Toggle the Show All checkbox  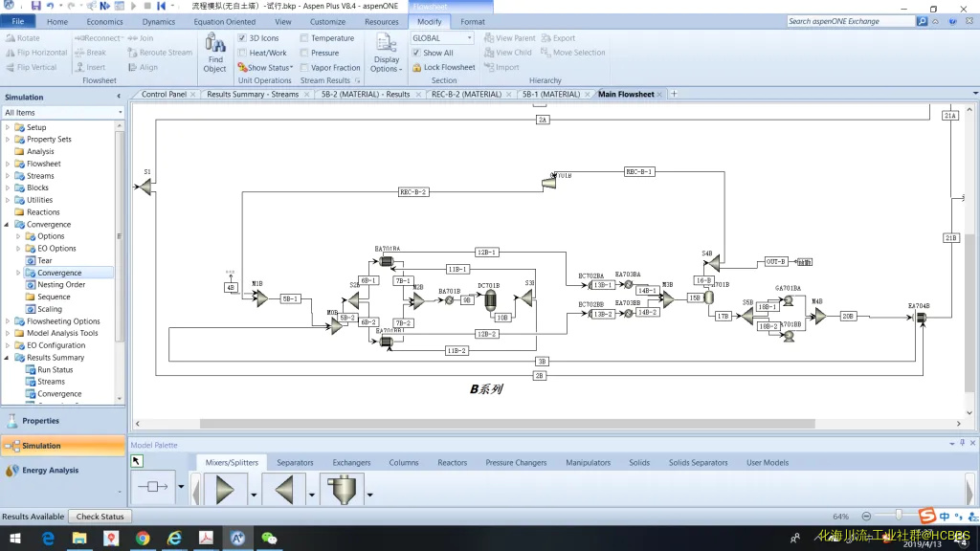click(x=416, y=53)
